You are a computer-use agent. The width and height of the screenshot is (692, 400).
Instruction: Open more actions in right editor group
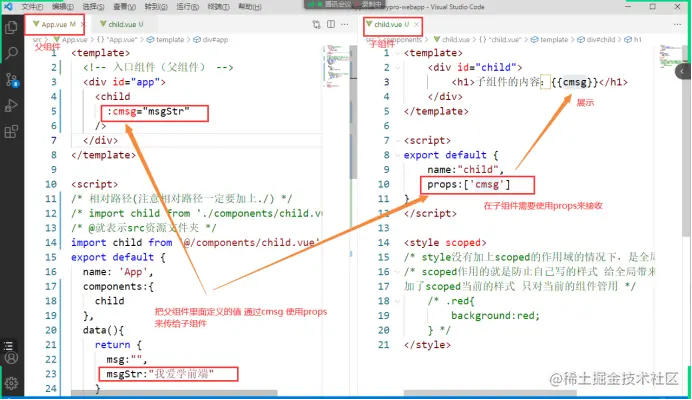(677, 24)
